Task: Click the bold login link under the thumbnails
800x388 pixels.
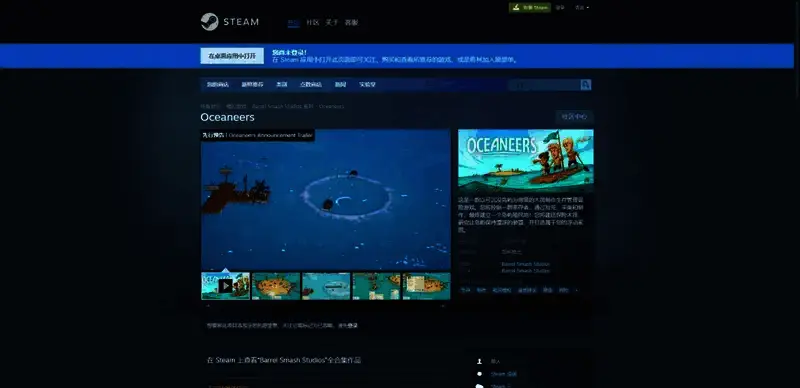Action: click(353, 326)
